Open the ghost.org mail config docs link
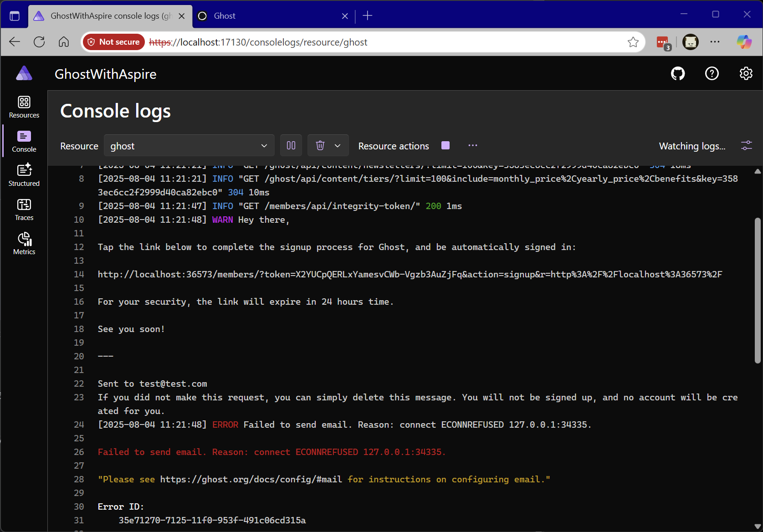Screen dimensions: 763x532 (251, 480)
